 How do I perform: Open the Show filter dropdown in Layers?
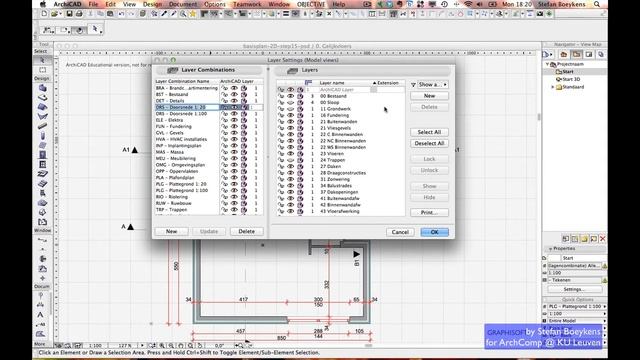click(433, 84)
